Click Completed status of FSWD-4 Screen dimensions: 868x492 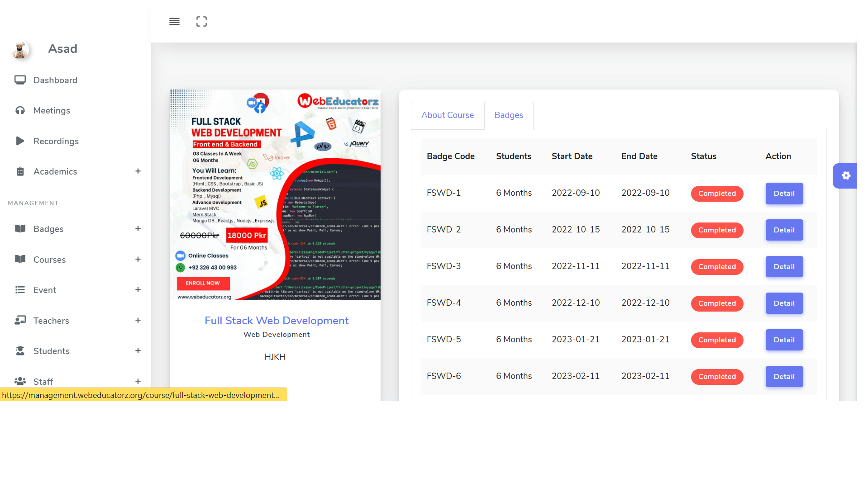tap(717, 303)
